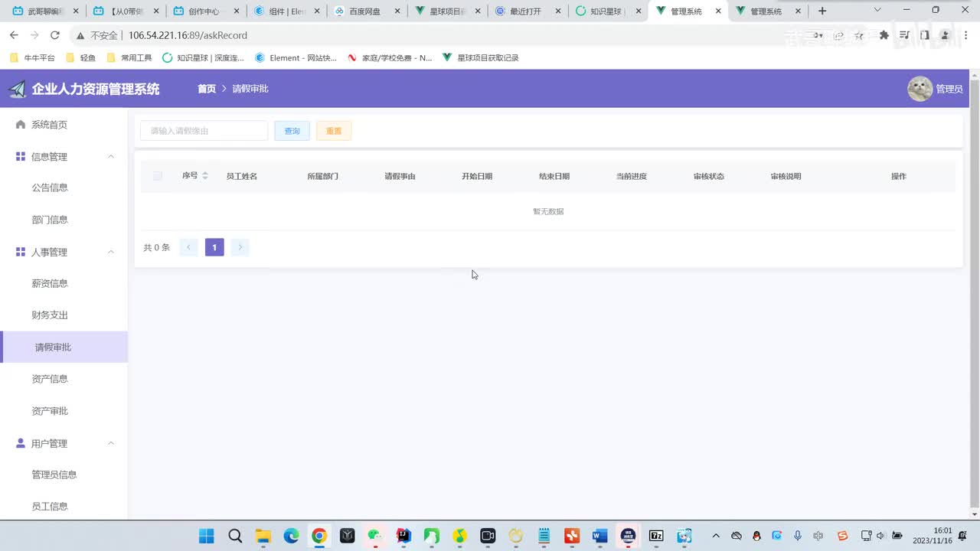Open the notepad app in taskbar
Viewport: 980px width, 551px height.
click(544, 536)
